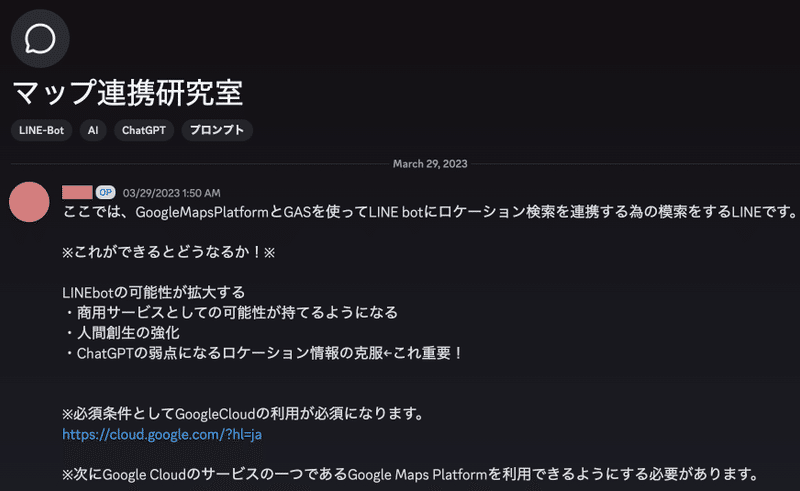
Task: Click the redacted username next to OP badge
Action: pyautogui.click(x=77, y=192)
